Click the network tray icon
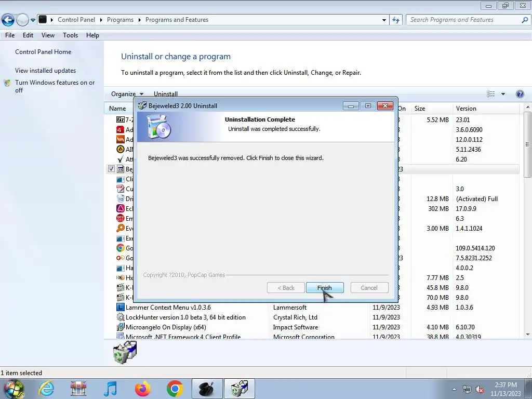Image resolution: width=532 pixels, height=399 pixels. [467, 390]
